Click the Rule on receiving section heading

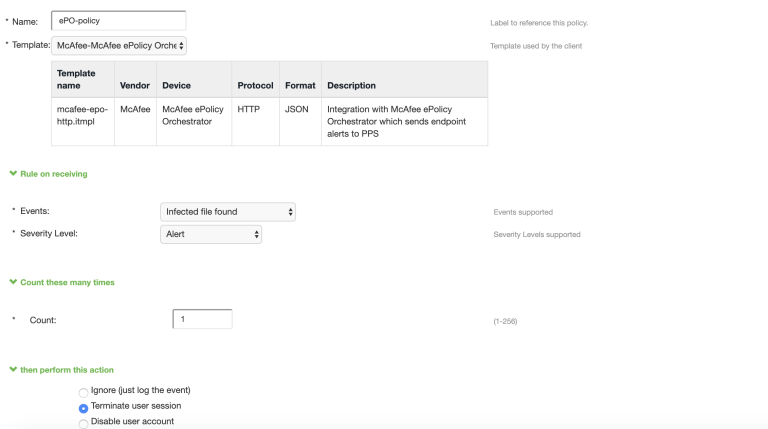coord(54,174)
